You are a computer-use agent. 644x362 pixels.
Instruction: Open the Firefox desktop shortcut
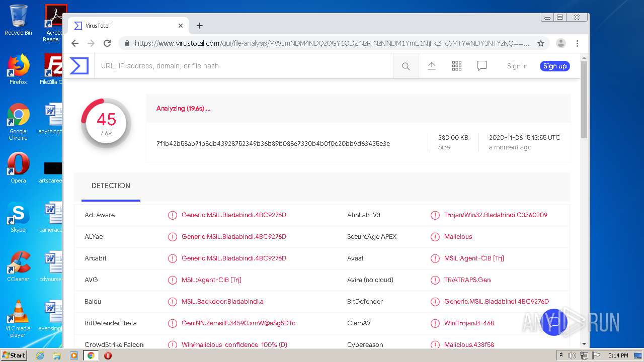(18, 69)
